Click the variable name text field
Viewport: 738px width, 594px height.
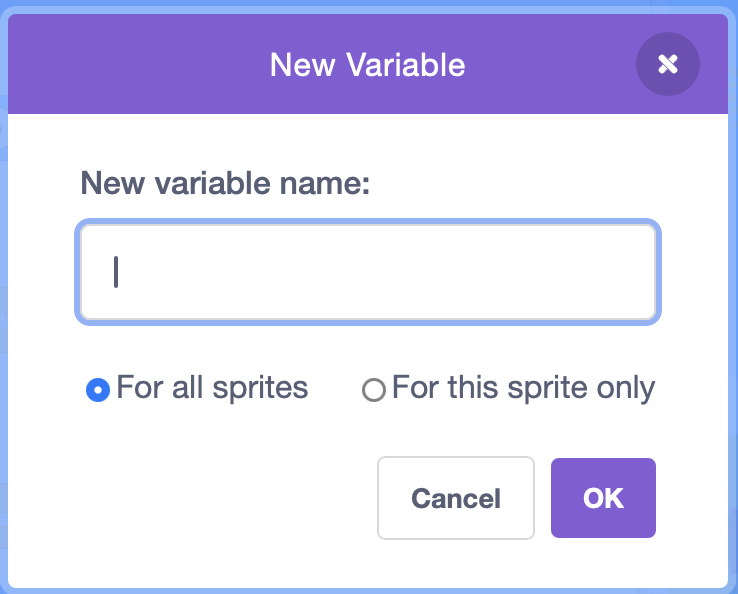tap(367, 272)
